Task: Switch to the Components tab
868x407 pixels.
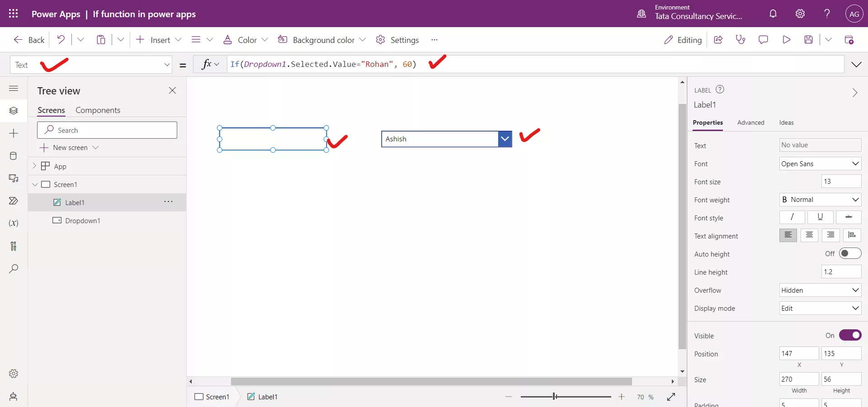Action: click(x=98, y=110)
